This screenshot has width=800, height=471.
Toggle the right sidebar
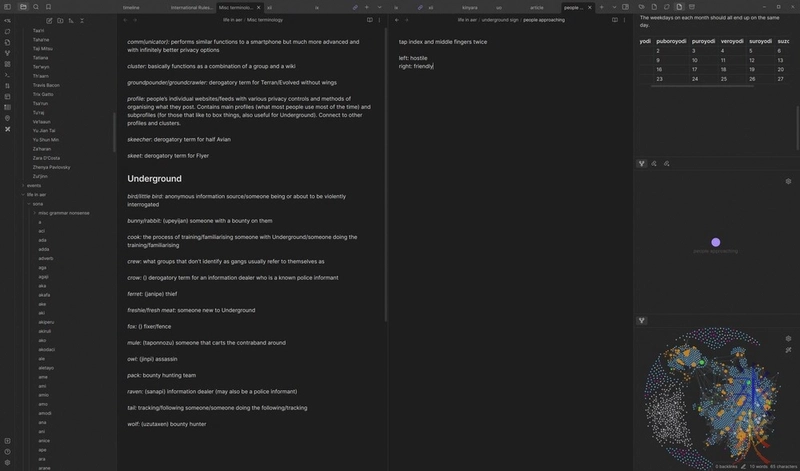point(626,7)
